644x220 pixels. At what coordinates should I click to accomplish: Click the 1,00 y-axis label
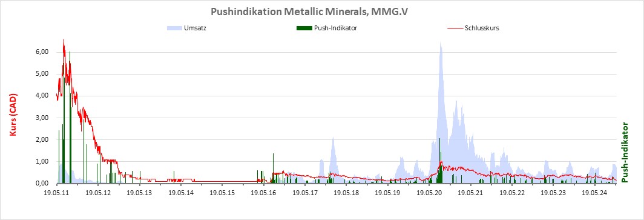[43, 162]
